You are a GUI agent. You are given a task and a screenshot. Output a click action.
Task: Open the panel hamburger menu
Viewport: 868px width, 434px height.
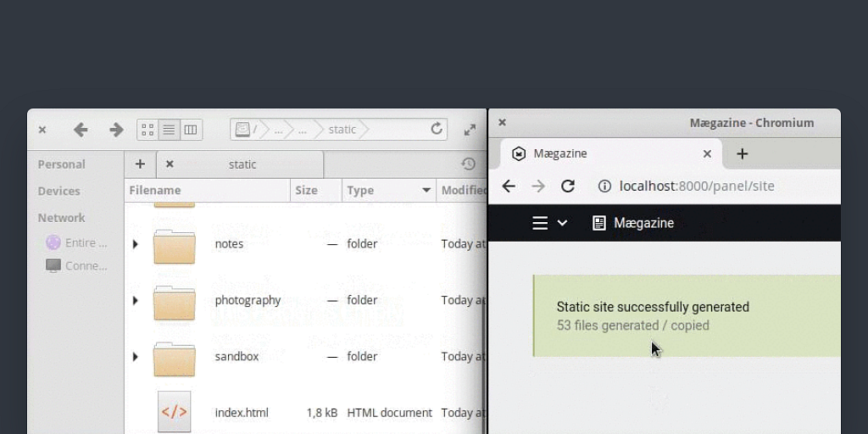[540, 223]
